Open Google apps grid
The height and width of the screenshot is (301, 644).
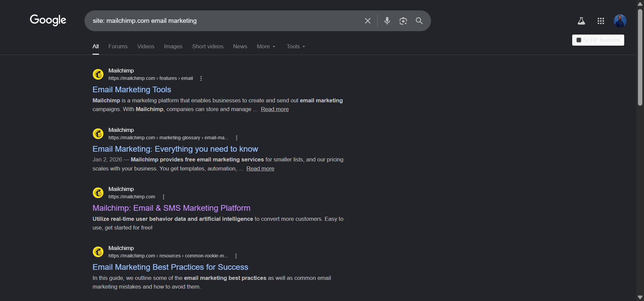click(601, 21)
